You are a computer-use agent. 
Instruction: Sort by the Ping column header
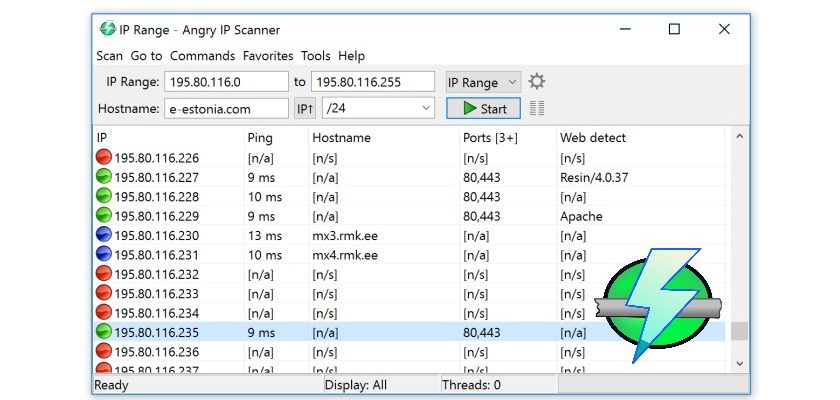click(x=276, y=138)
